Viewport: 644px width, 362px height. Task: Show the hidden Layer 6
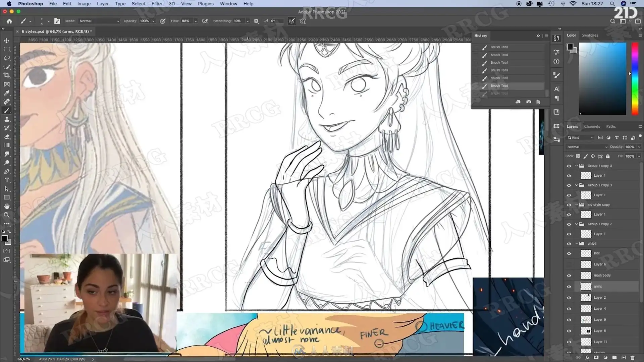pos(569,264)
